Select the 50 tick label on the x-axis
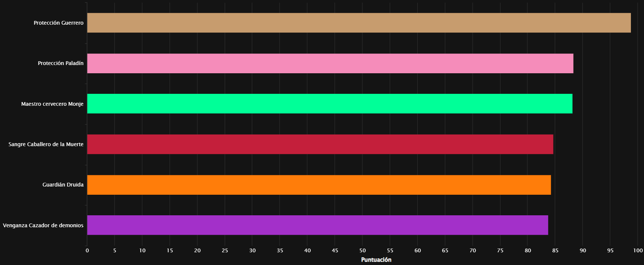 (362, 250)
